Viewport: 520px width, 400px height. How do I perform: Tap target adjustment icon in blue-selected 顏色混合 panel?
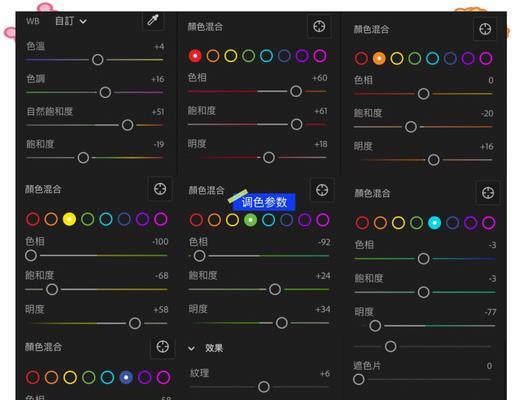point(163,347)
